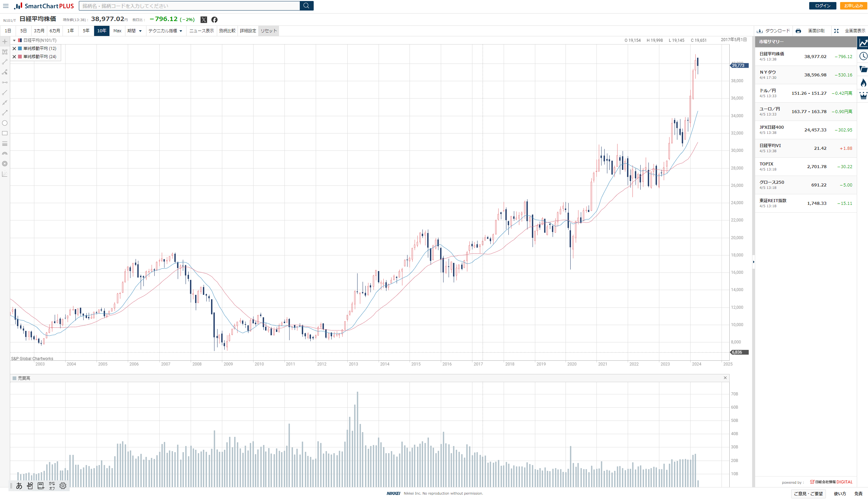The width and height of the screenshot is (868, 499).
Task: Open the hamburger menu
Action: pos(6,6)
